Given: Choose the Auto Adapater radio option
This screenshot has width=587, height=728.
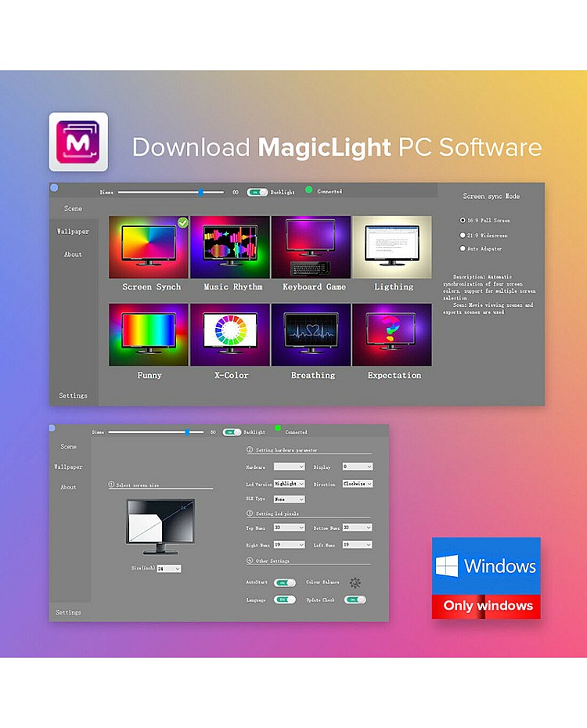Looking at the screenshot, I should pyautogui.click(x=463, y=249).
